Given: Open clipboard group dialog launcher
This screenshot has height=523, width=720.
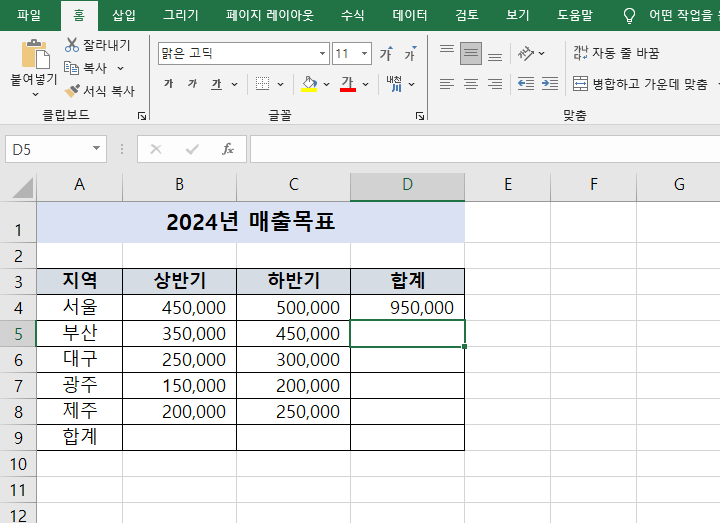Looking at the screenshot, I should click(142, 116).
